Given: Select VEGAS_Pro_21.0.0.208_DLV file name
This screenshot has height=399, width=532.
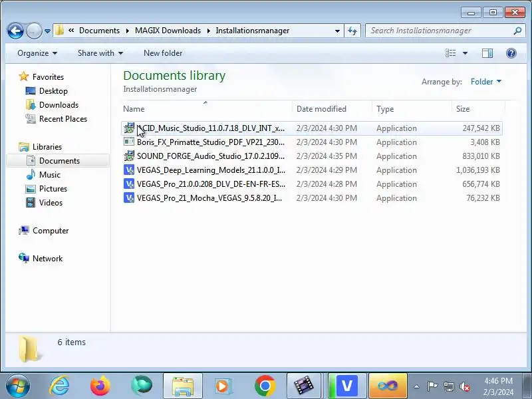Looking at the screenshot, I should pyautogui.click(x=211, y=184).
